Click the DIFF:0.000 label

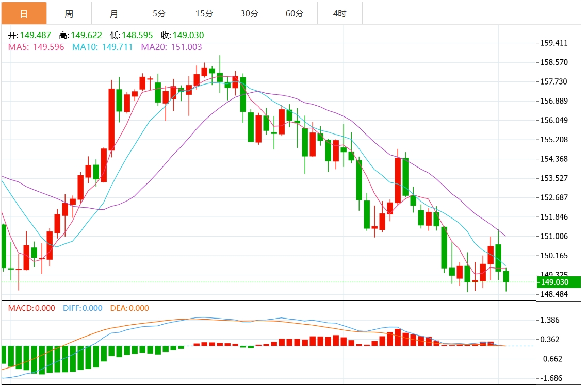coord(83,308)
